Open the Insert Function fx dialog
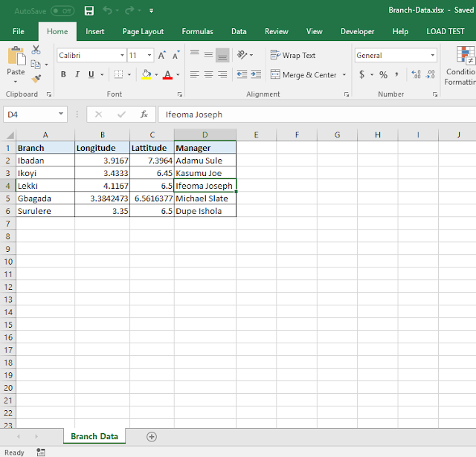The image size is (476, 457). [144, 114]
